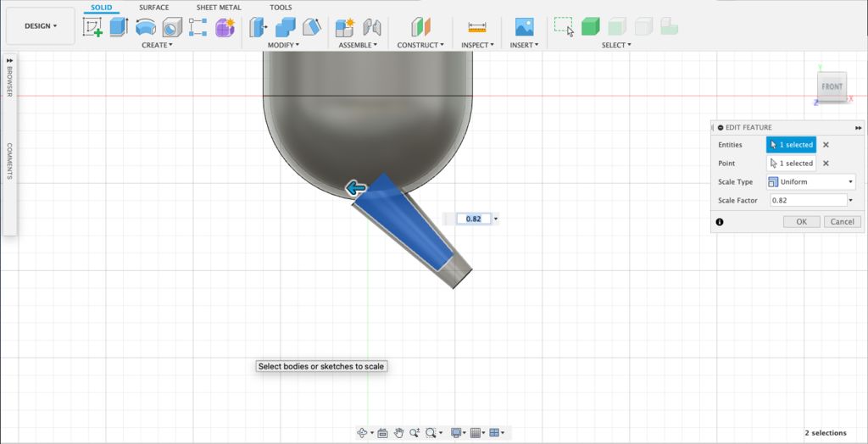Activate the Pan hand tool
Screen dimensions: 868x444
tap(398, 433)
